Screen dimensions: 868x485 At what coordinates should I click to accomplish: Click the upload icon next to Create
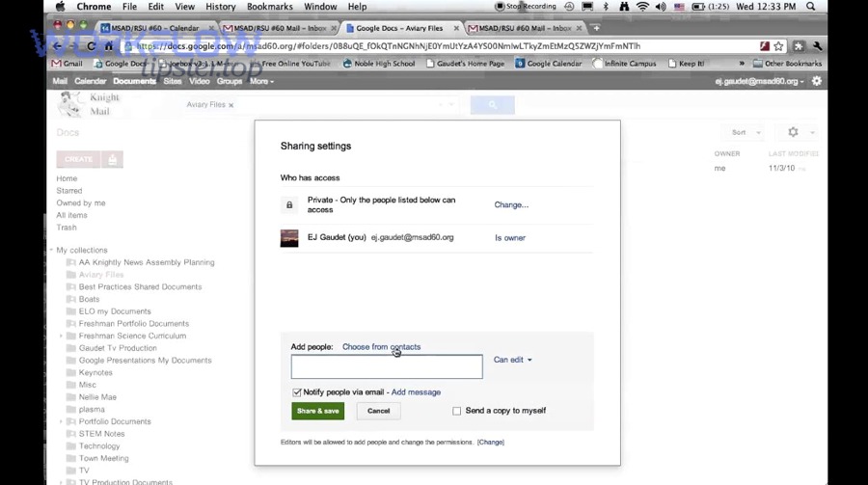point(113,159)
